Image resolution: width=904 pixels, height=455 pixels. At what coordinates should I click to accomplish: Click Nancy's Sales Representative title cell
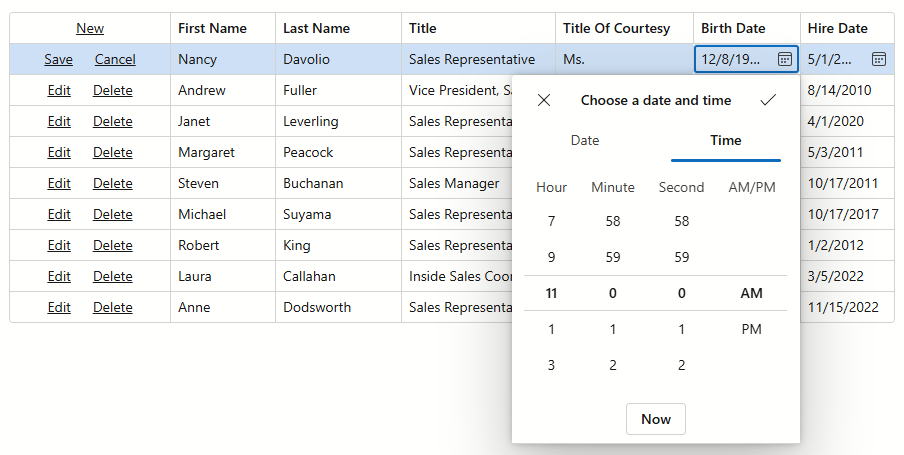click(479, 59)
